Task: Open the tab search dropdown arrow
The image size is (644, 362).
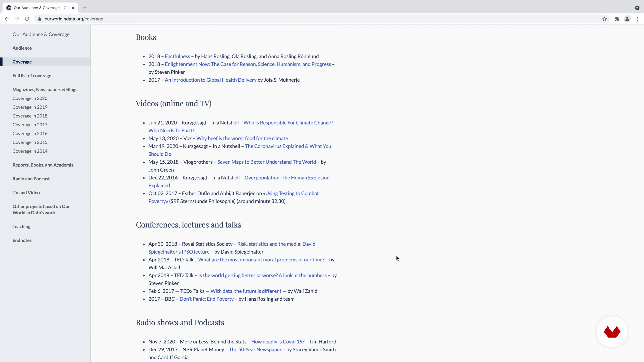Action: [x=637, y=8]
